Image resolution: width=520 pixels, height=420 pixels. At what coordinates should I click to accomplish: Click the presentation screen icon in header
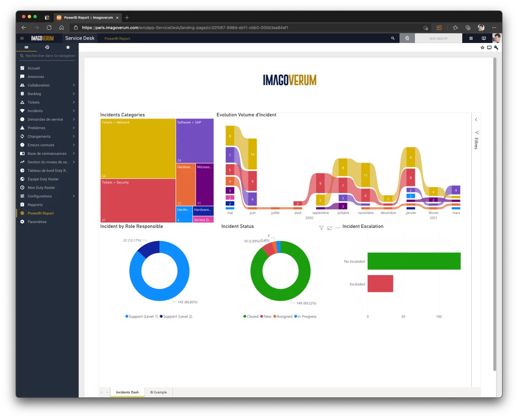484,38
